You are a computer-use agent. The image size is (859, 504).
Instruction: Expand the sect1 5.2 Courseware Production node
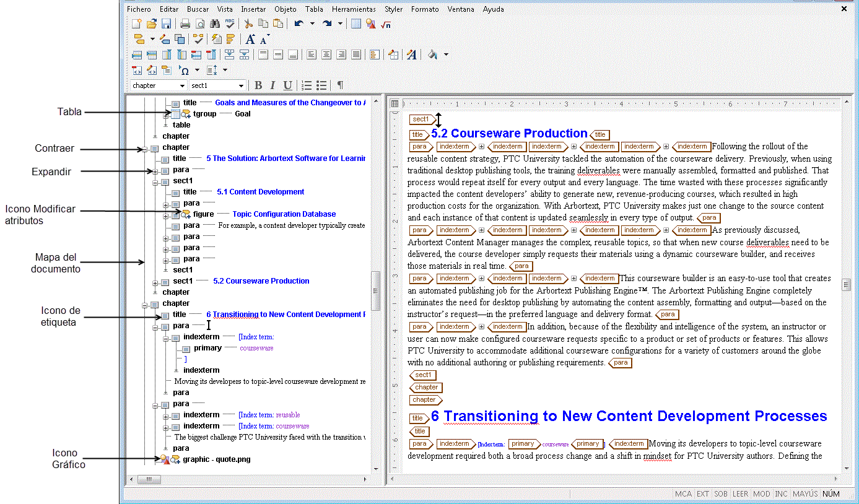coord(155,282)
